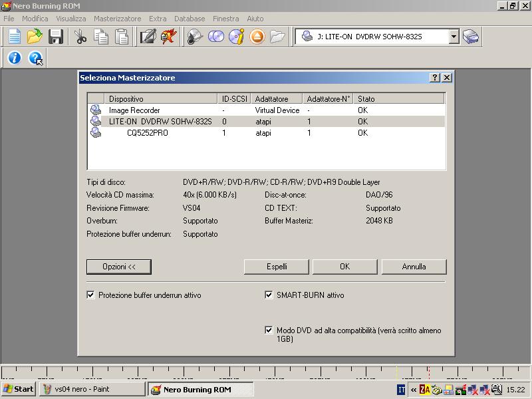This screenshot has width=532, height=399.
Task: Sort by the ID-SCSI column header
Action: tap(234, 98)
